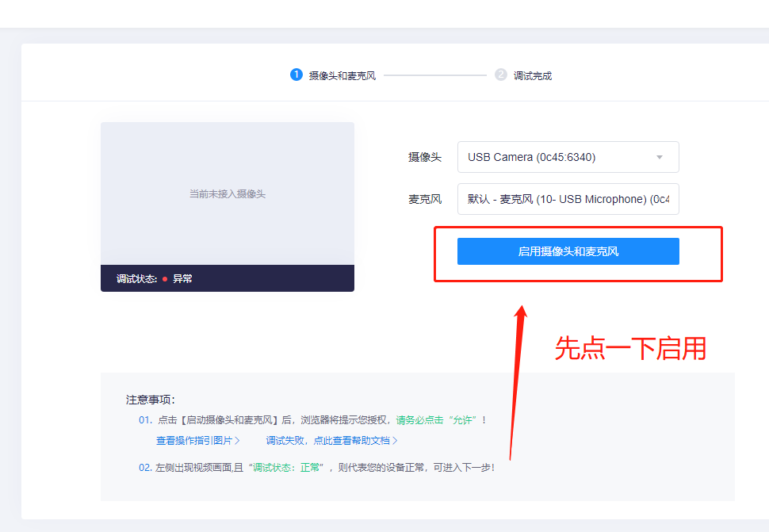Click chevron after 查看操作指引图片 link
This screenshot has height=532, width=769.
pyautogui.click(x=237, y=441)
